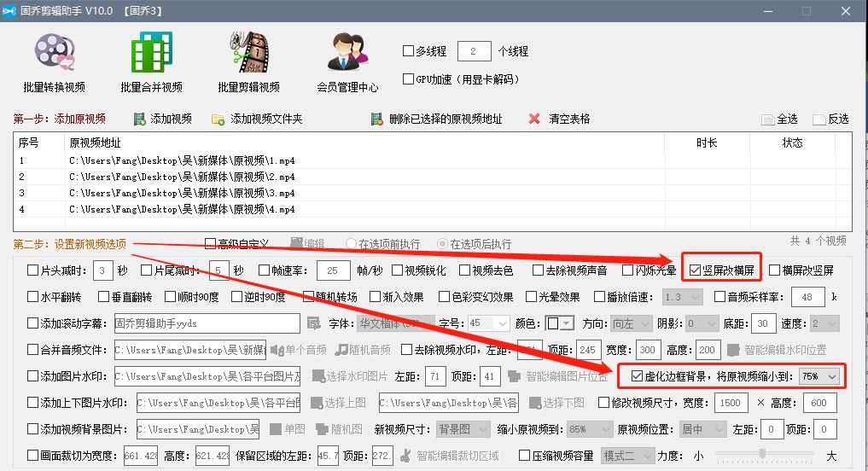Click the 状态 column header

[792, 142]
